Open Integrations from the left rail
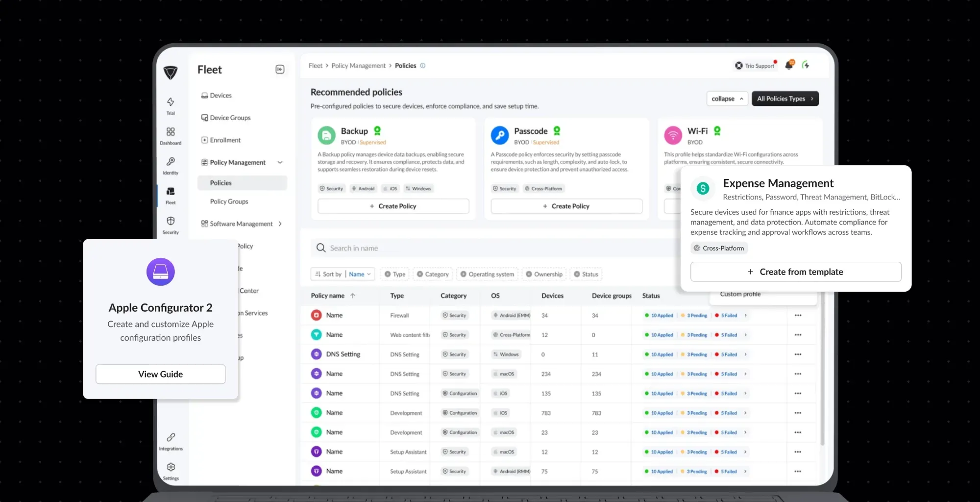Image resolution: width=980 pixels, height=502 pixels. pos(171,441)
